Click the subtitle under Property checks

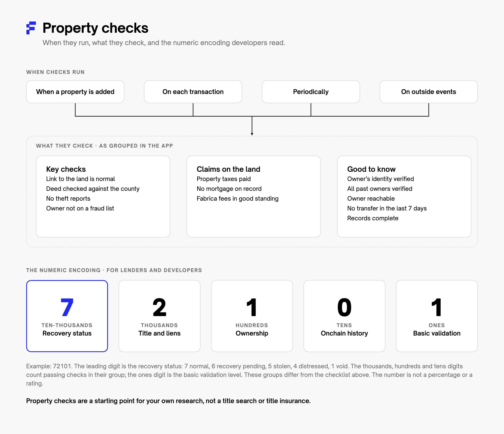[164, 43]
